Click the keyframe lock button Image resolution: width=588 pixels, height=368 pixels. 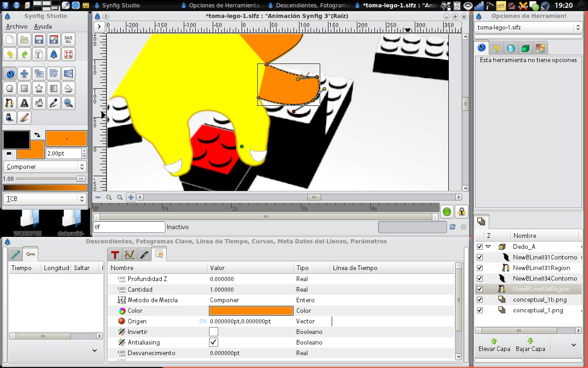pyautogui.click(x=461, y=212)
